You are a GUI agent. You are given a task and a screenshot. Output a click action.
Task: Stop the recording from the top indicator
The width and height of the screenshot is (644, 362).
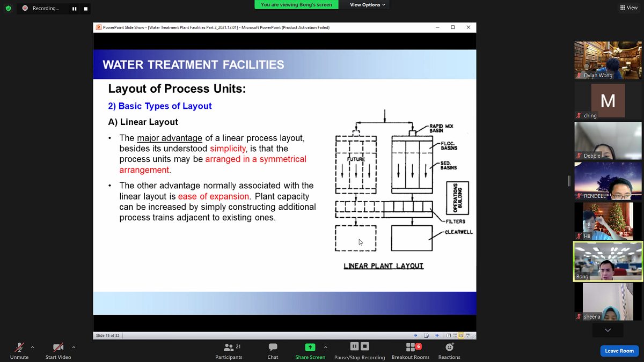[x=85, y=9]
